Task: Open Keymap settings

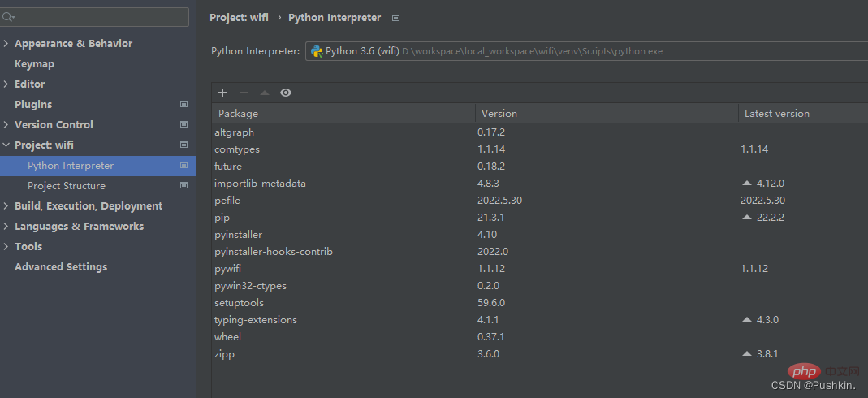Action: tap(34, 64)
